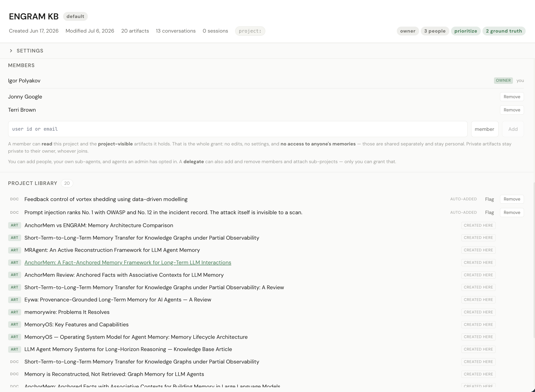This screenshot has width=535, height=392.
Task: Click AUTO-ADDED label on vortex shedding row
Action: [x=464, y=199]
